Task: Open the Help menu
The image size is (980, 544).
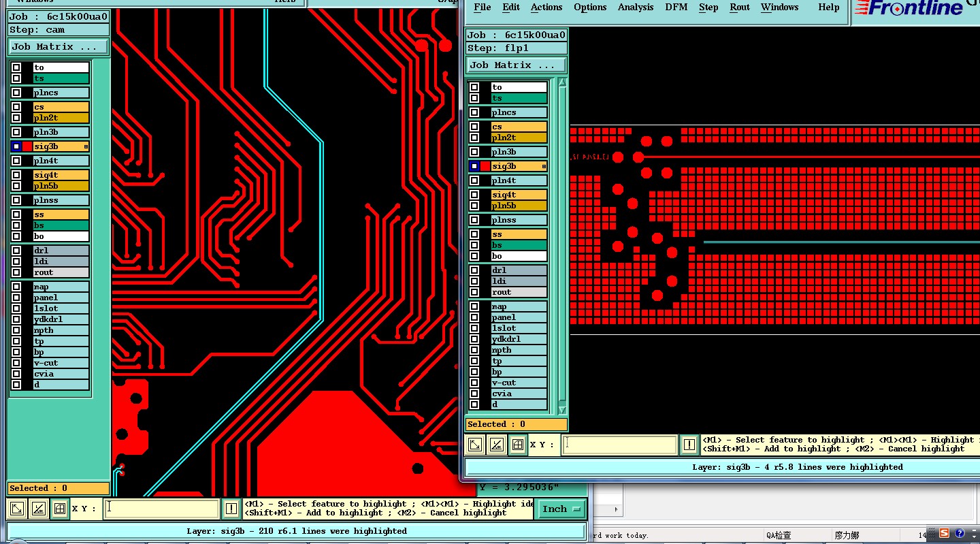Action: click(829, 7)
